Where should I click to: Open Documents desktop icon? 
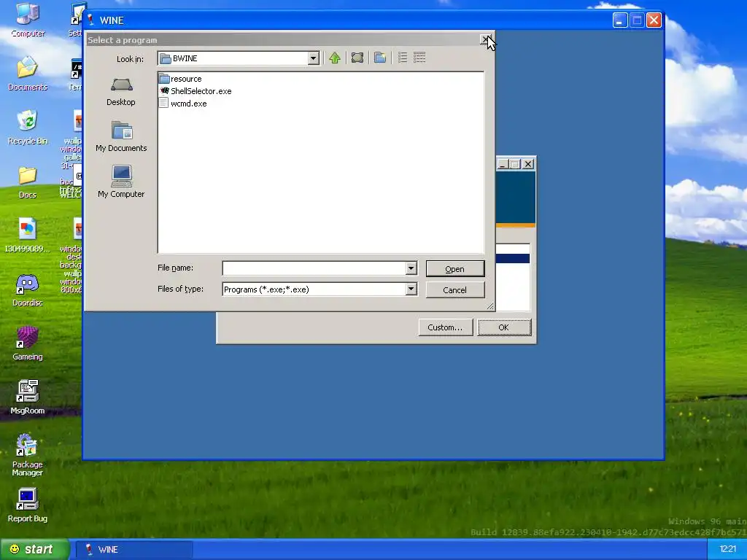28,74
